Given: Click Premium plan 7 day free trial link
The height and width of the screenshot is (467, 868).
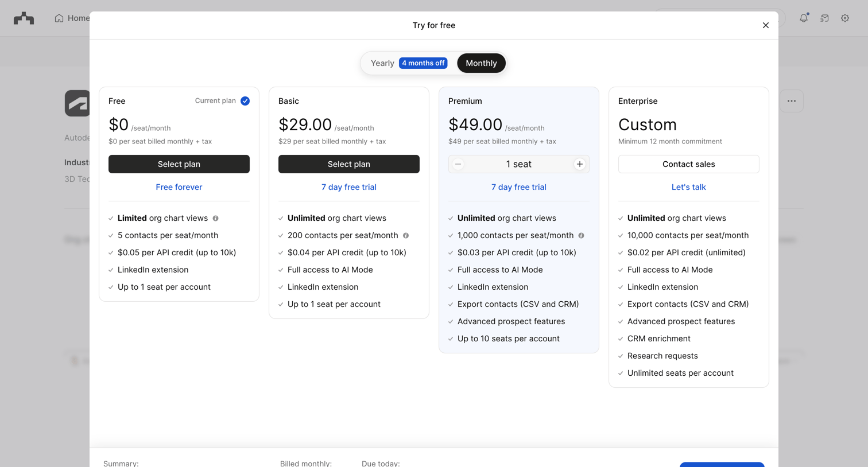Looking at the screenshot, I should 519,187.
